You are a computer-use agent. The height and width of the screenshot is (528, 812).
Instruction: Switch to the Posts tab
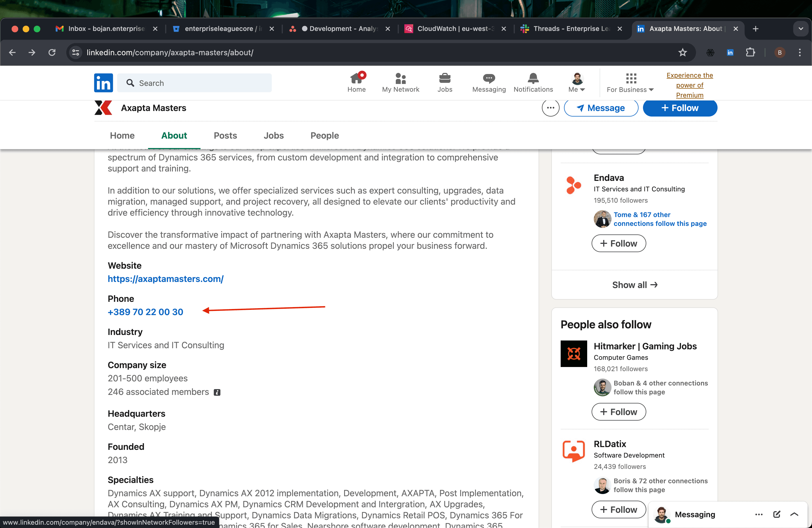pos(225,135)
